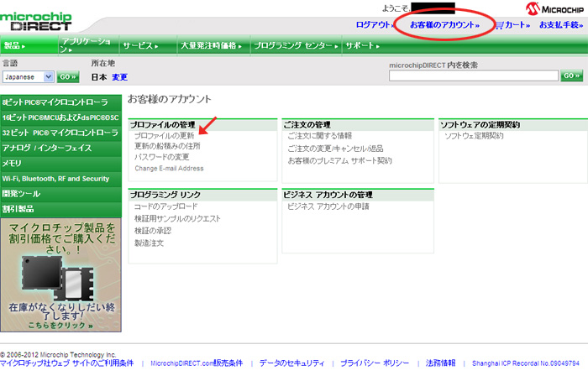The width and height of the screenshot is (588, 376).
Task: Click 変更 link to change location
Action: pyautogui.click(x=120, y=76)
